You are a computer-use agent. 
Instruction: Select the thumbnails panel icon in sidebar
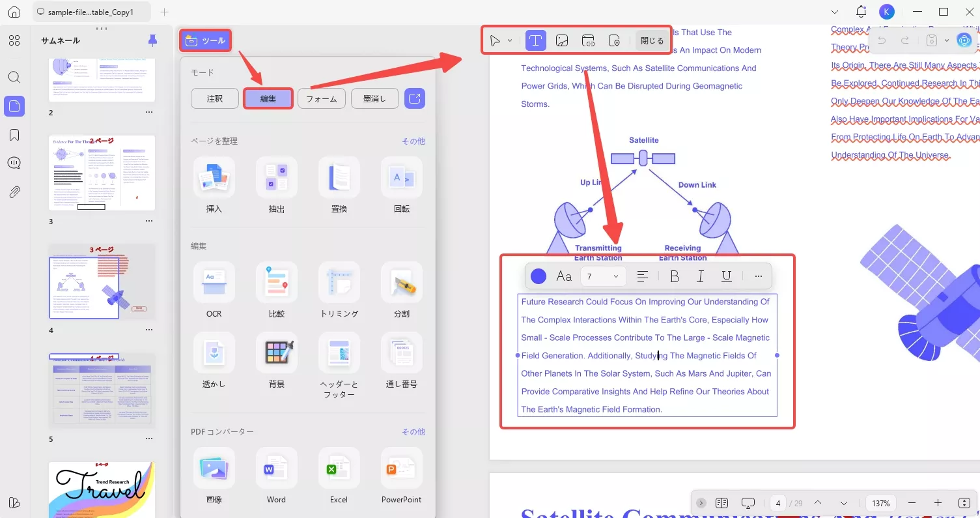[x=14, y=106]
